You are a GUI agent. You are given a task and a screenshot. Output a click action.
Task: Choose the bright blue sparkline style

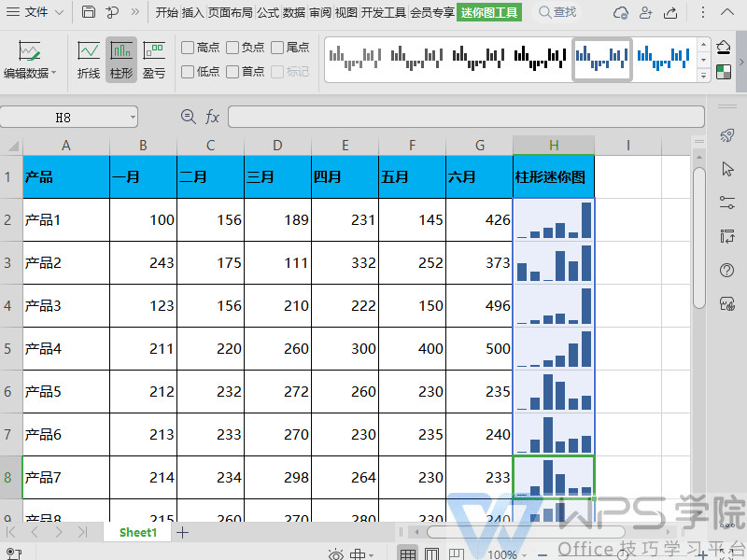click(x=663, y=60)
